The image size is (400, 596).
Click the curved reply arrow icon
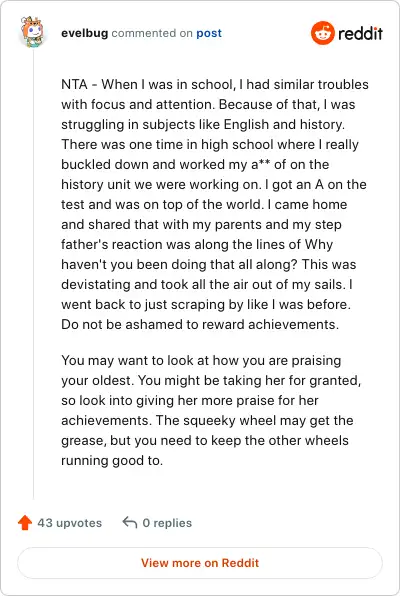tap(130, 522)
